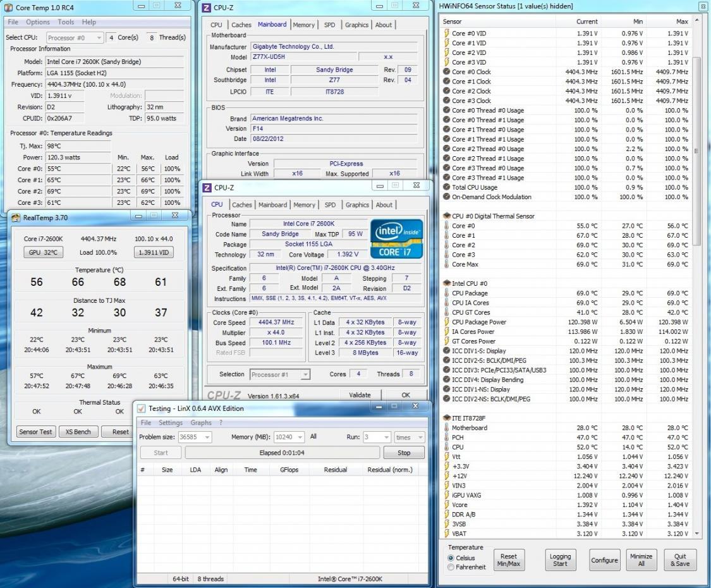Click the thermometer icon beside CPU Package
711x588 pixels.
click(x=447, y=293)
